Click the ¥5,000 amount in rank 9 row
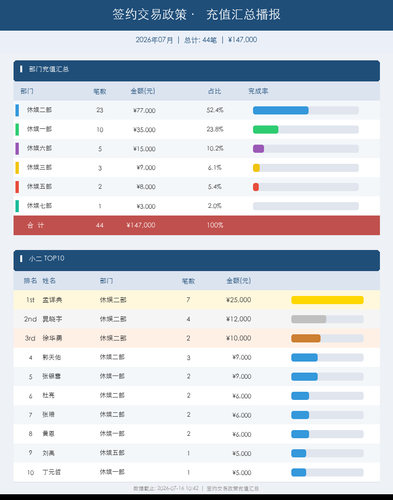This screenshot has width=393, height=500. click(x=242, y=454)
